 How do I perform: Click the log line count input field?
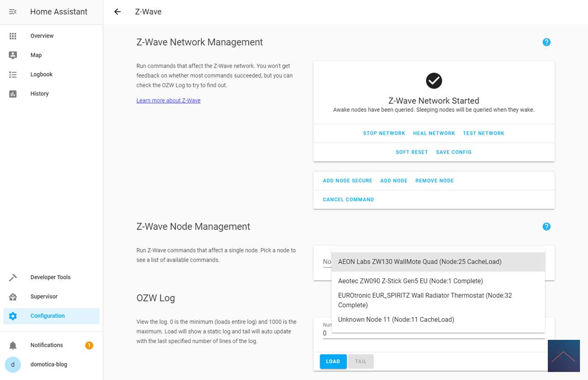coord(434,333)
